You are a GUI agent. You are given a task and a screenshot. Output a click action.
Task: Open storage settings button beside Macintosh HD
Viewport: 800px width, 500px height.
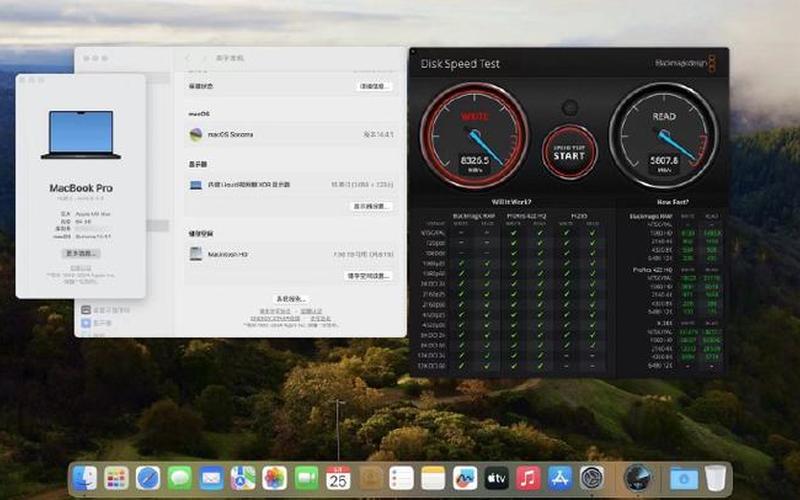tap(368, 276)
